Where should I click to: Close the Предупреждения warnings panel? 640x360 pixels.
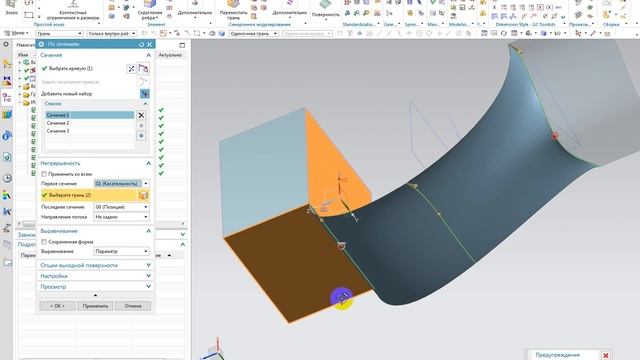pyautogui.click(x=606, y=356)
